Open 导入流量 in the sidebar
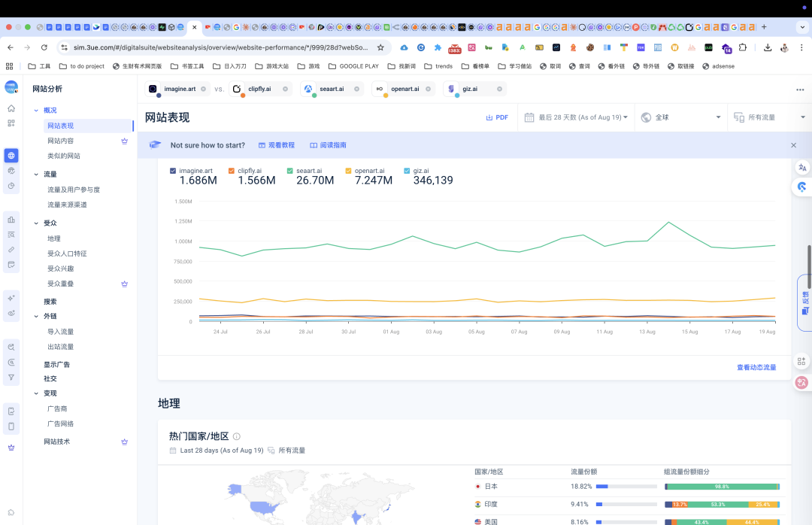Viewport: 812px width, 525px height. pyautogui.click(x=61, y=332)
